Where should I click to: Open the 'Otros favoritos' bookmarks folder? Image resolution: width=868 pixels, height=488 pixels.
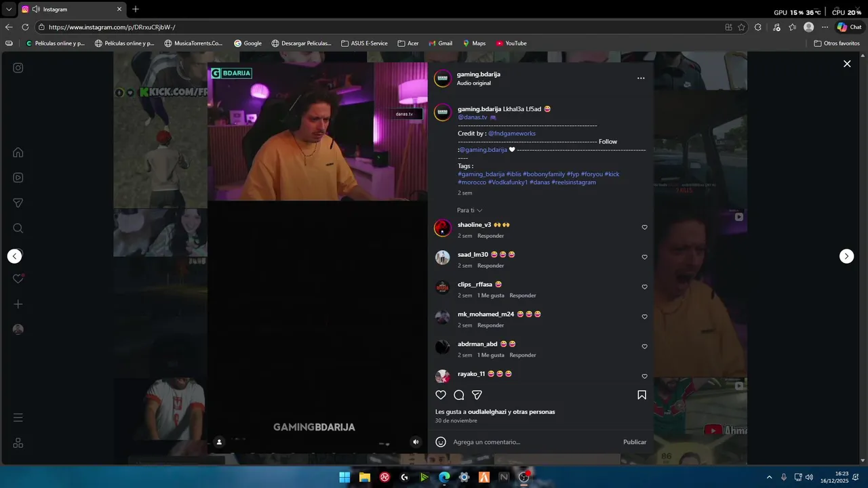837,43
